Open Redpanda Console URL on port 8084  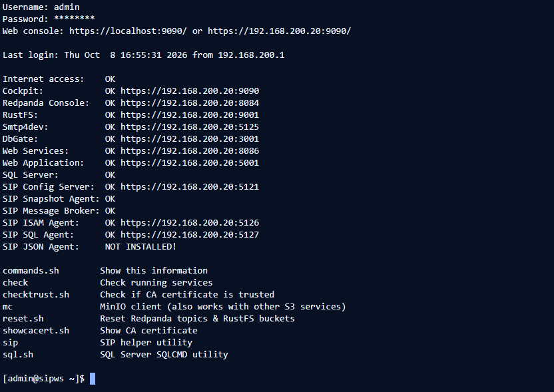[190, 103]
